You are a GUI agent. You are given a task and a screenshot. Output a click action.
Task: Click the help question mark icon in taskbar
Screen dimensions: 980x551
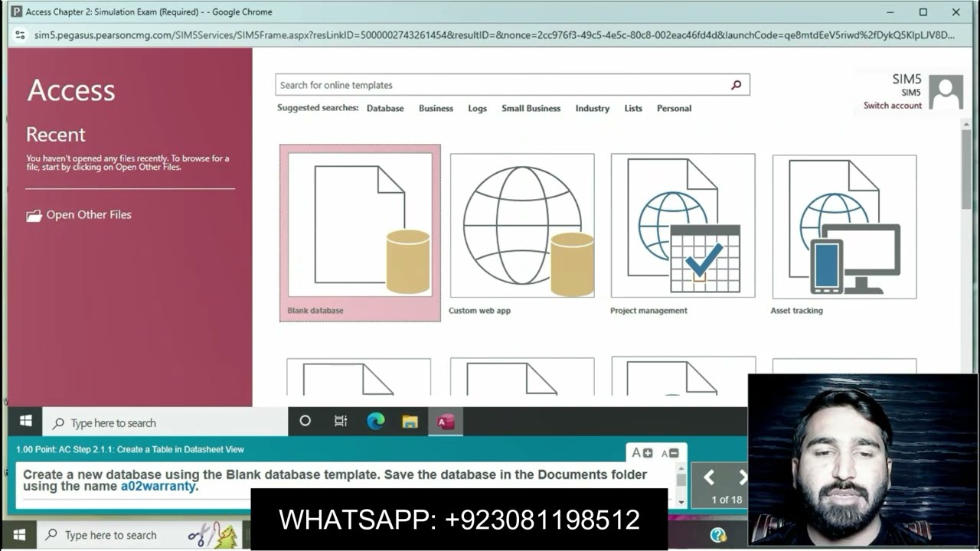717,535
